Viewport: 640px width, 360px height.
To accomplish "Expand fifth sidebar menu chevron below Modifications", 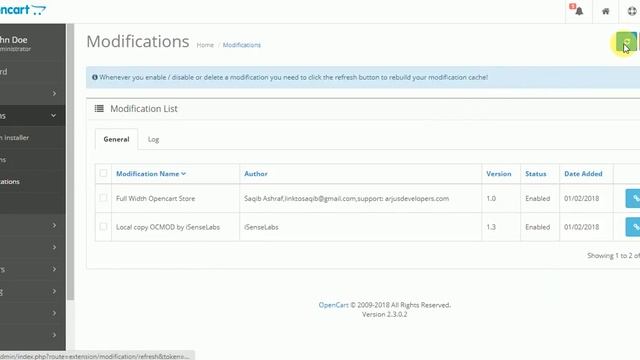I will pyautogui.click(x=54, y=313).
